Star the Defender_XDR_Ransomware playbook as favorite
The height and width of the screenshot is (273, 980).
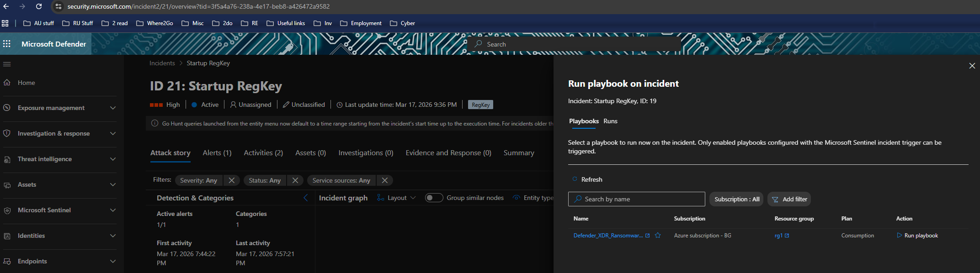point(658,236)
